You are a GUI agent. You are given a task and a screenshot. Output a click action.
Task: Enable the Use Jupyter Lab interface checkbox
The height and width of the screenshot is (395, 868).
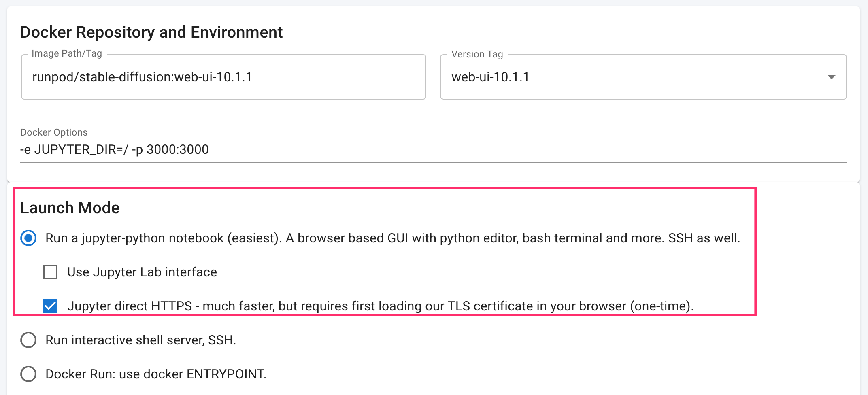(50, 272)
